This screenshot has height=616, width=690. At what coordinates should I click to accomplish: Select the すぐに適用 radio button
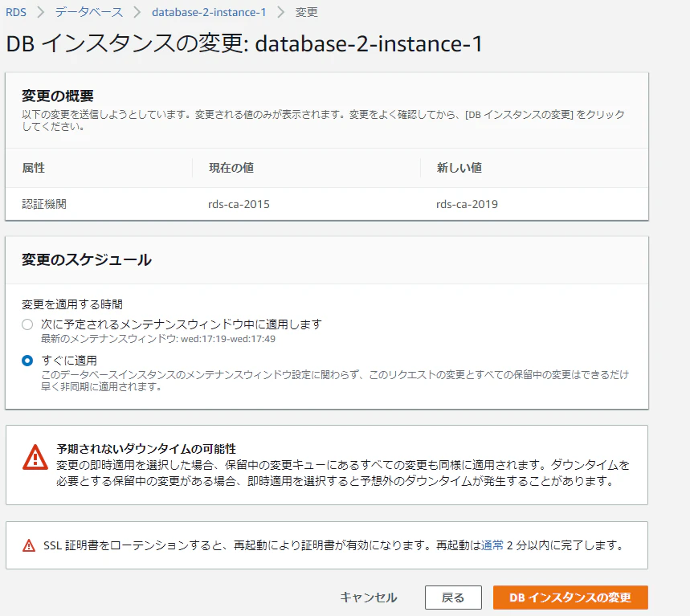point(27,361)
